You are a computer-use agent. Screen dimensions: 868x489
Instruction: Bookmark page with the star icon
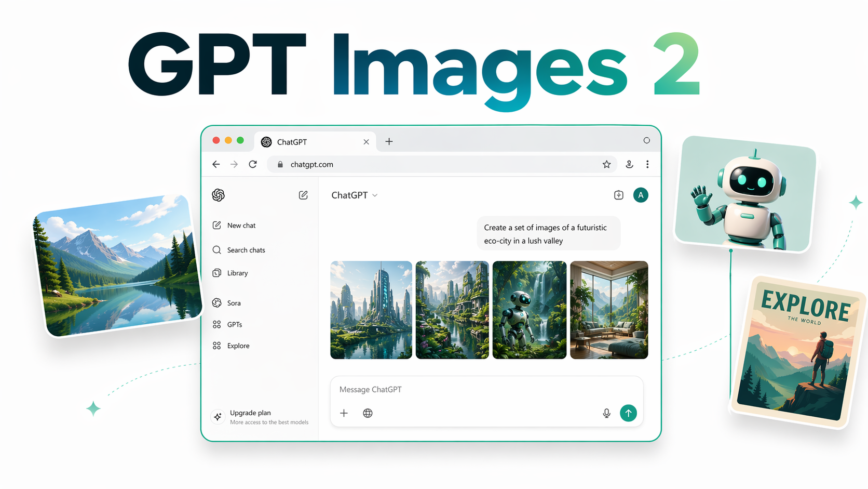pyautogui.click(x=606, y=164)
